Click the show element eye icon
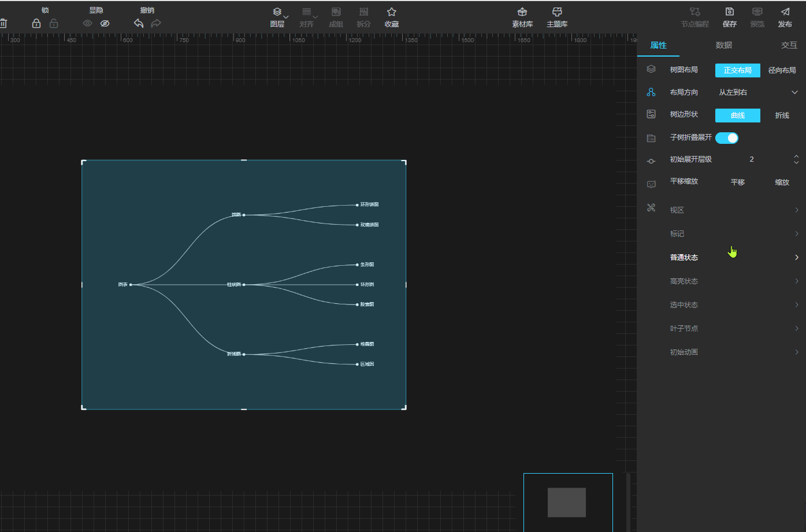Viewport: 806px width, 532px height. click(x=87, y=24)
